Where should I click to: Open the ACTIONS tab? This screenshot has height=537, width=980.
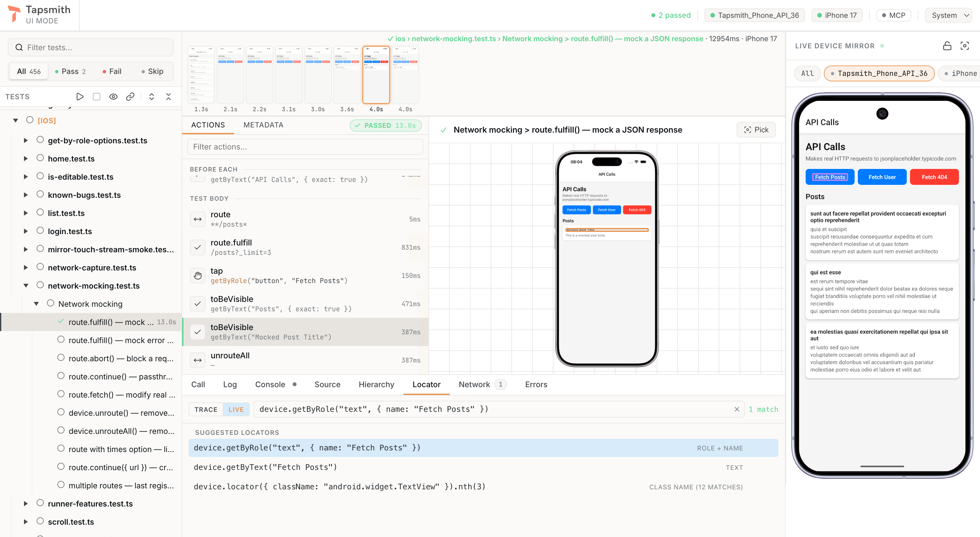click(208, 125)
